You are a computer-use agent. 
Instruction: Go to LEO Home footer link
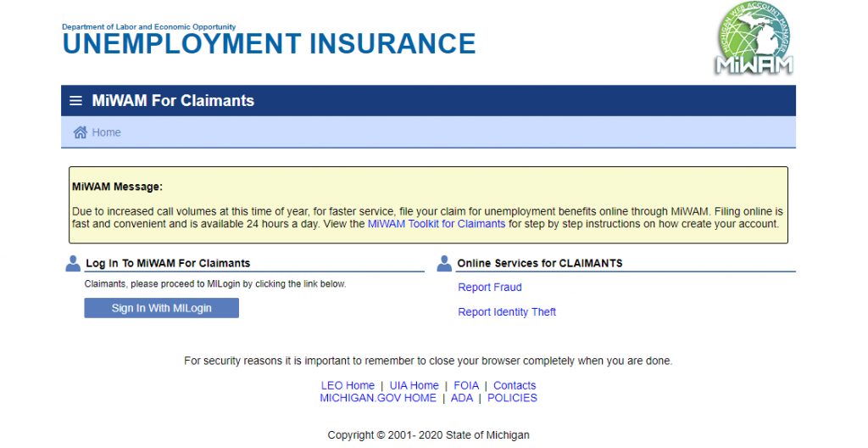348,385
